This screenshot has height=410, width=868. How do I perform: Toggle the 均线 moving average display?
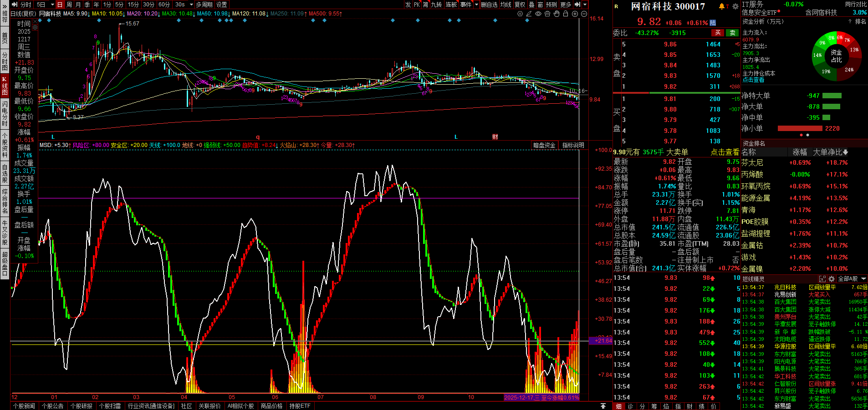pos(505,5)
